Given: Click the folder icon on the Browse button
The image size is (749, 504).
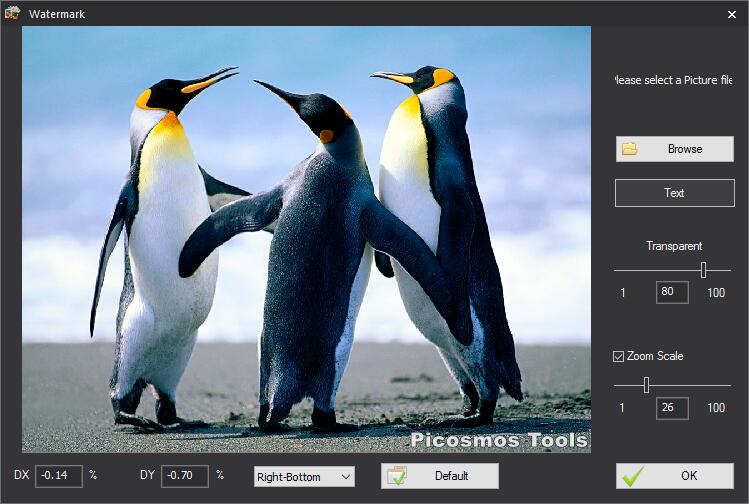Looking at the screenshot, I should click(630, 149).
